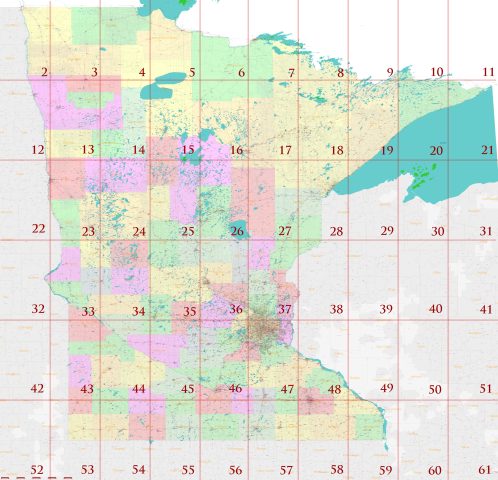Image resolution: width=498 pixels, height=480 pixels.
Task: Select the number 10 grid label
Action: click(437, 72)
